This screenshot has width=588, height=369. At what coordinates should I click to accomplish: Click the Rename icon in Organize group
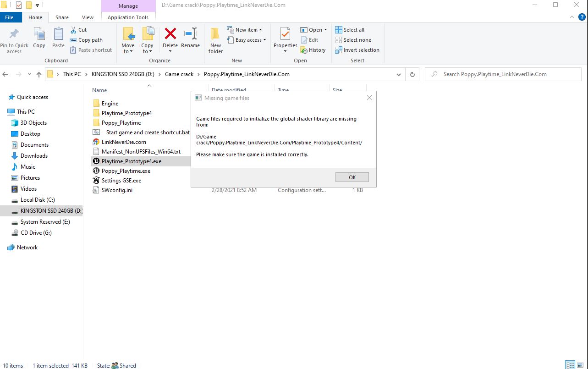click(190, 34)
